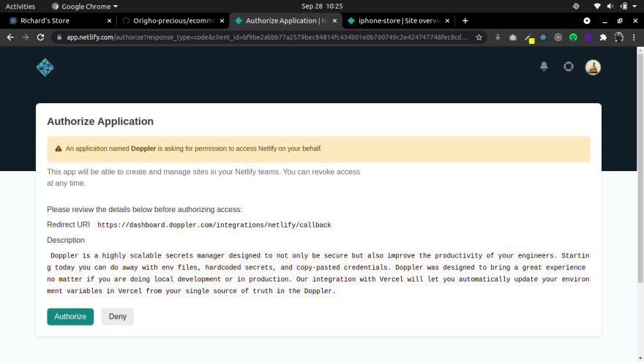
Task: Open the volume speaker indicator
Action: [x=610, y=6]
